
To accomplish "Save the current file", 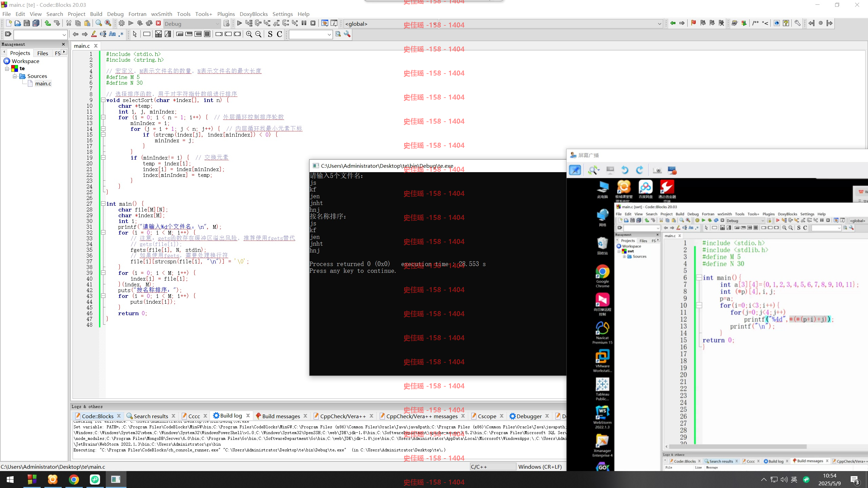I will [x=27, y=23].
